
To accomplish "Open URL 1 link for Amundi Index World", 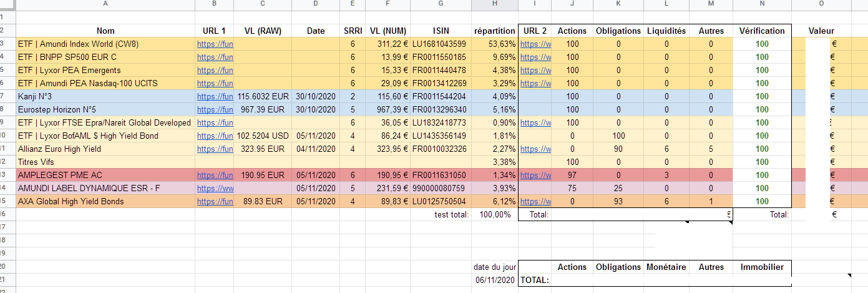I will coord(215,44).
